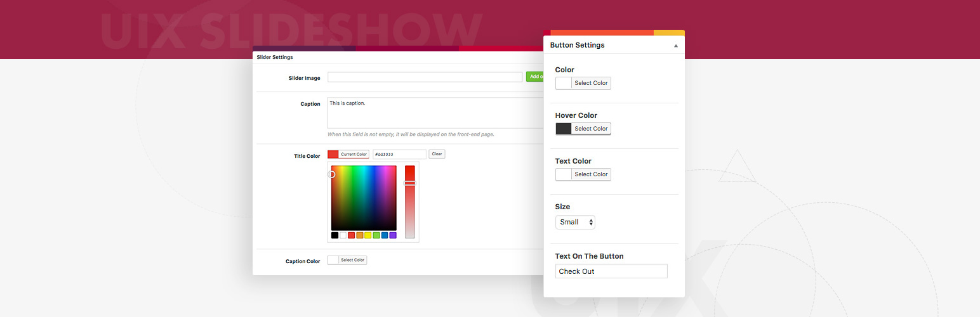Image resolution: width=980 pixels, height=317 pixels.
Task: Pick the blue palette swatch
Action: tap(385, 235)
